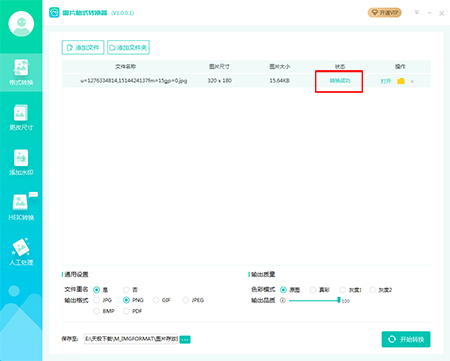Select 否 for 文件重名 option
The width and height of the screenshot is (450, 361).
126,289
